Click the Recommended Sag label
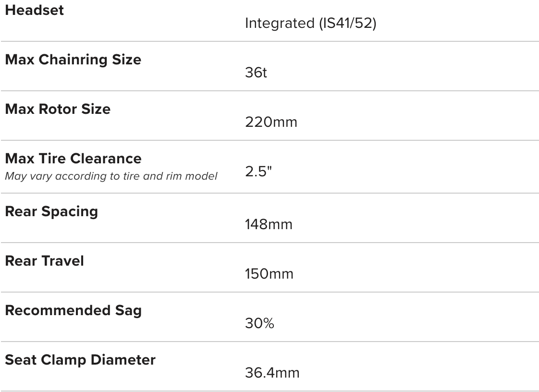539x392 pixels. [73, 310]
